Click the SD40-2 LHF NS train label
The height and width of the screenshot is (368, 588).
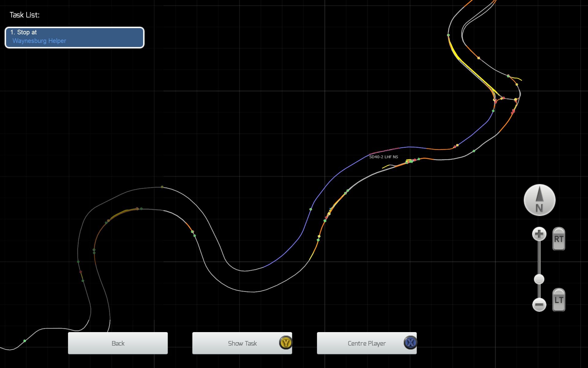point(383,157)
